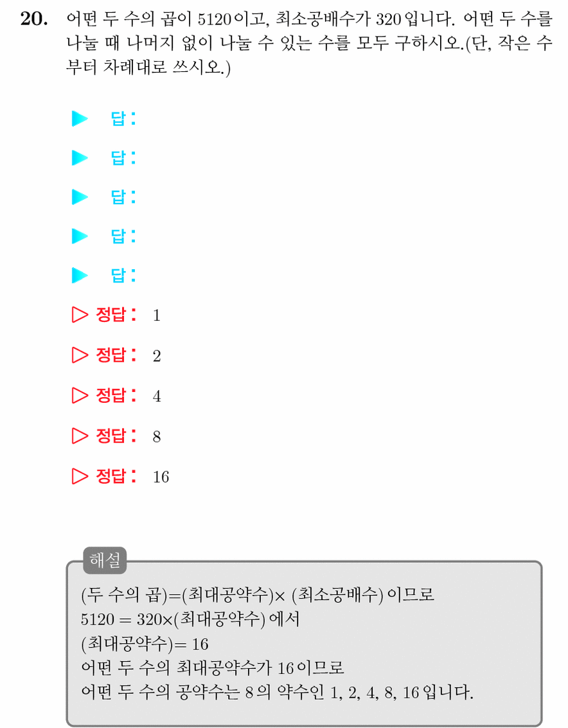
Task: Click the line (최대공약수)= 16
Action: coord(145,643)
